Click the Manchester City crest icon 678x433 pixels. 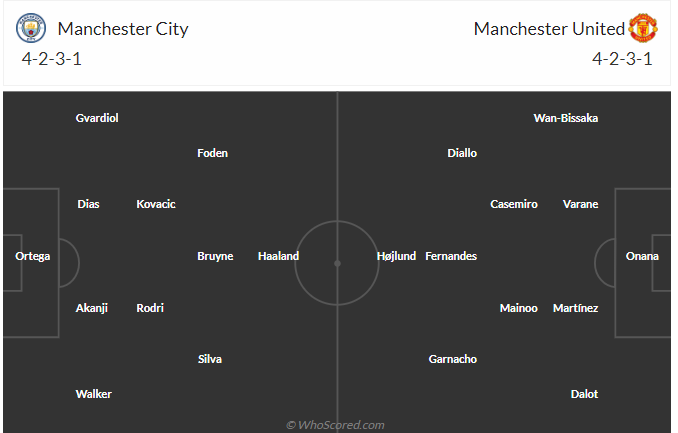click(32, 28)
